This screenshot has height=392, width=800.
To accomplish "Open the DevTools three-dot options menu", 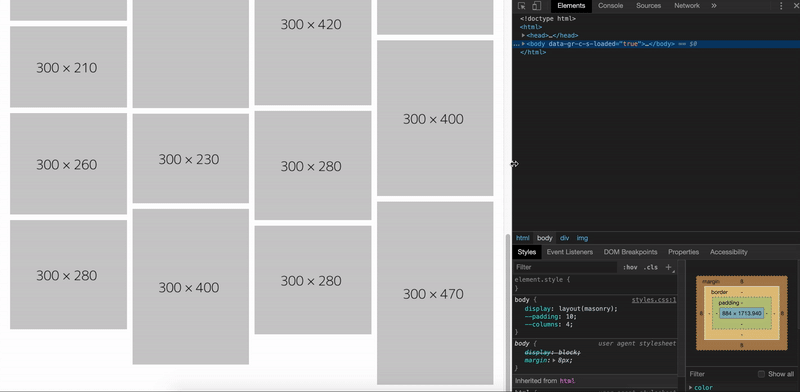I will (781, 6).
